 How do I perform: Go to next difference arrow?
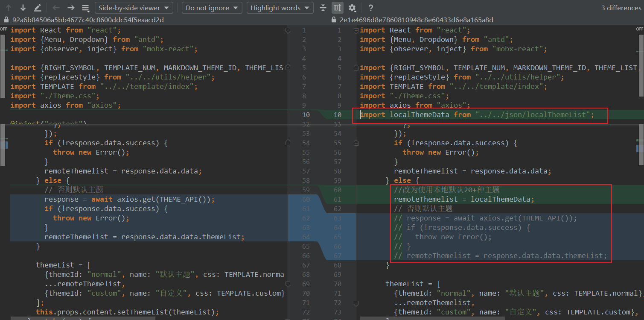click(x=23, y=8)
